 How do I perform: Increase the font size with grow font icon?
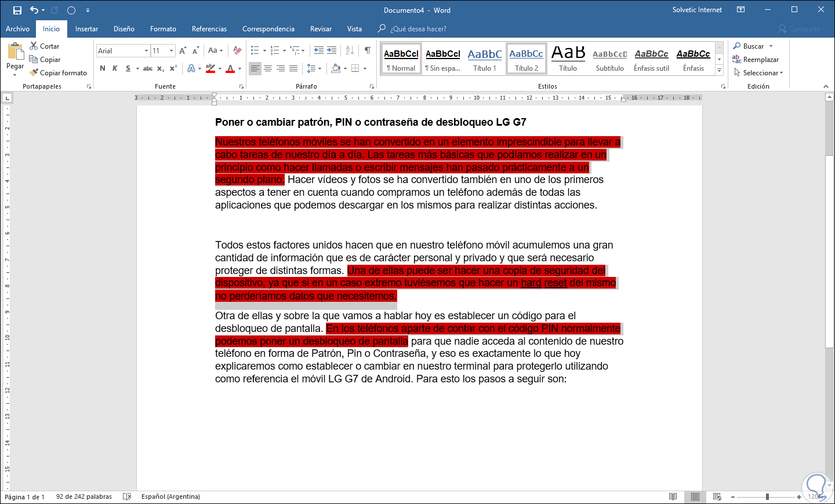click(183, 51)
